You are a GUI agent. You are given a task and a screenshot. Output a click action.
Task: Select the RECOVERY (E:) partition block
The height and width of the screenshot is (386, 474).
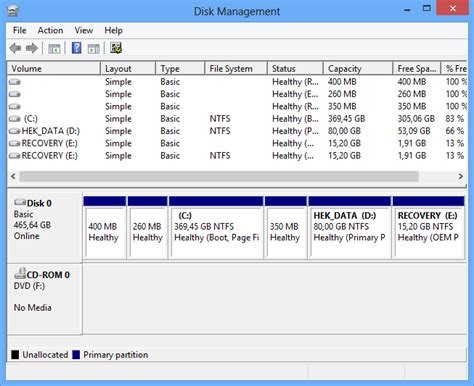tap(429, 228)
